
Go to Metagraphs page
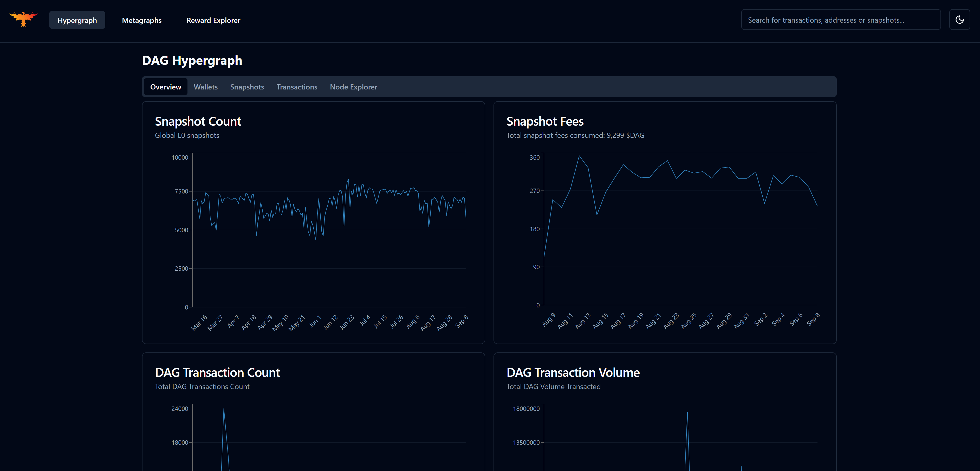[x=141, y=20]
